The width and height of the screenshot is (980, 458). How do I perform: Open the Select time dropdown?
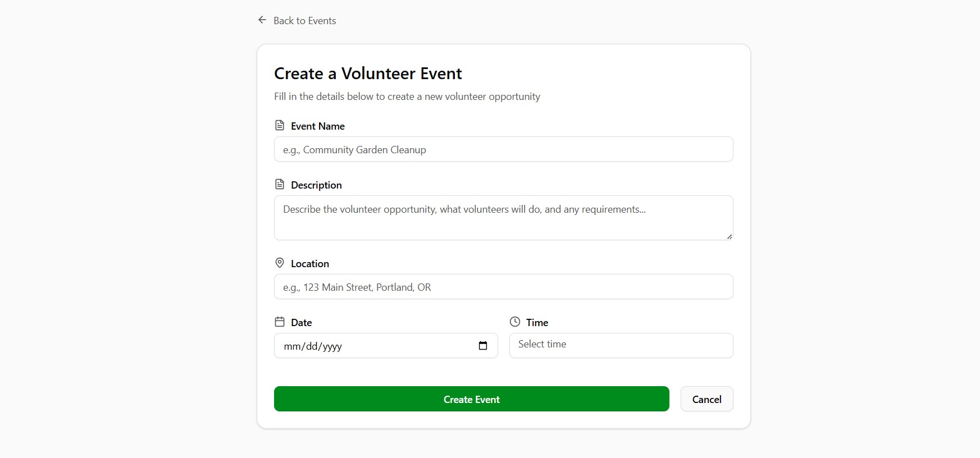(x=621, y=345)
